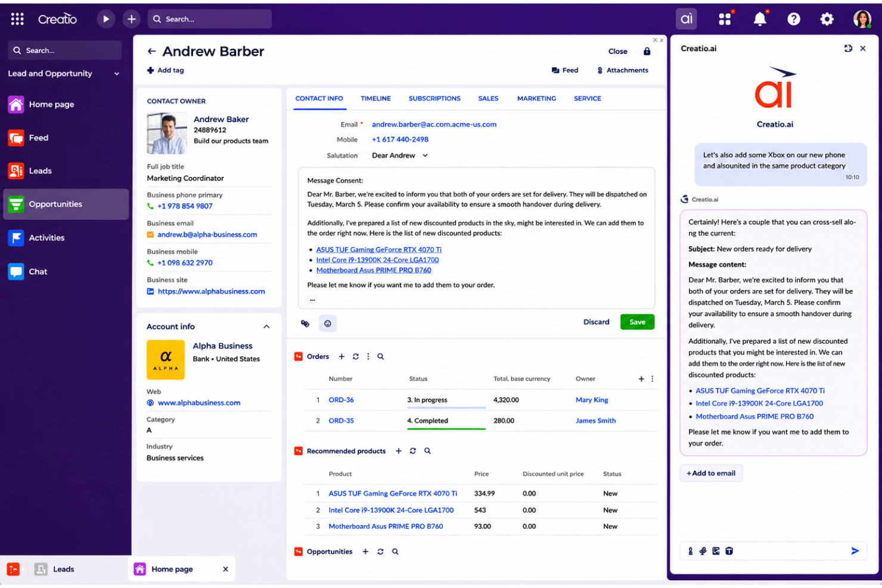Click the lock icon next to Close
Screen dimensions: 882x588
pyautogui.click(x=647, y=52)
